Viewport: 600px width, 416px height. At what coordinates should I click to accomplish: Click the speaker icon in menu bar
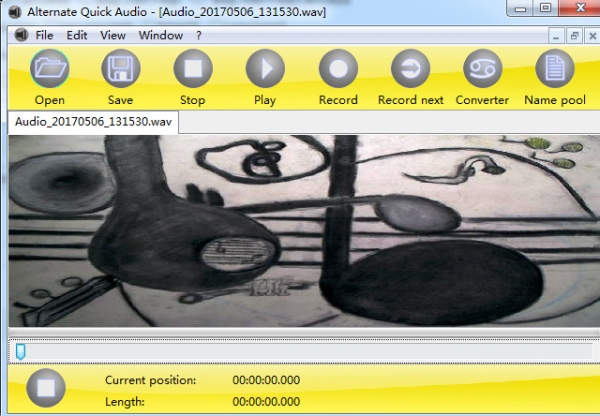21,35
